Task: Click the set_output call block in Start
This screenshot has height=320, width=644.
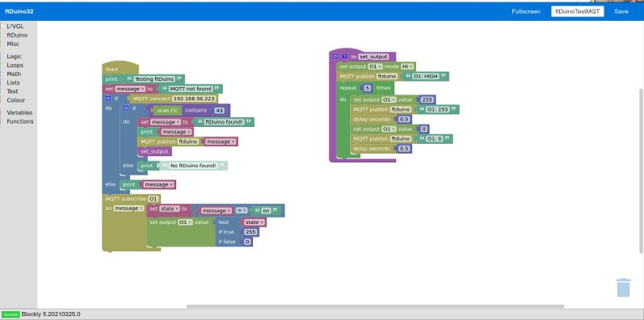Action: [x=154, y=152]
